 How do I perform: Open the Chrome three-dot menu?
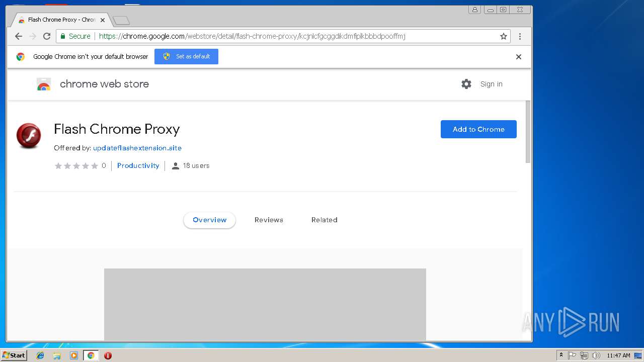(x=520, y=36)
